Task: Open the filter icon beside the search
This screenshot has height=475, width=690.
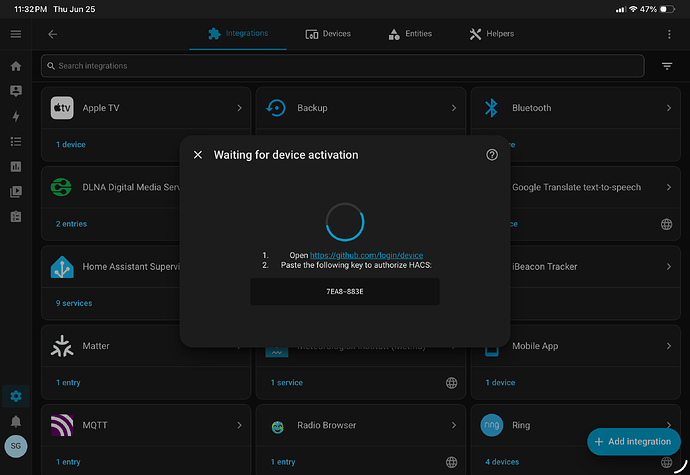Action: point(667,66)
